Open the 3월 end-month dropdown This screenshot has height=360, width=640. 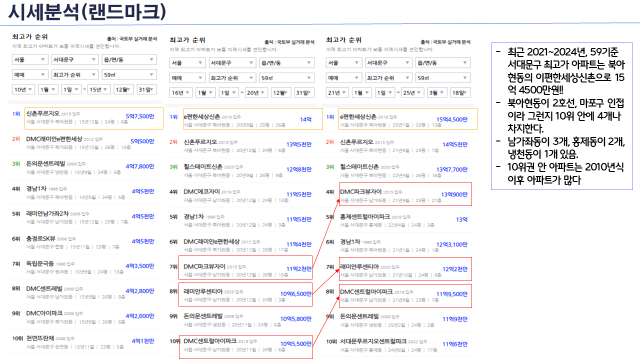(x=436, y=93)
